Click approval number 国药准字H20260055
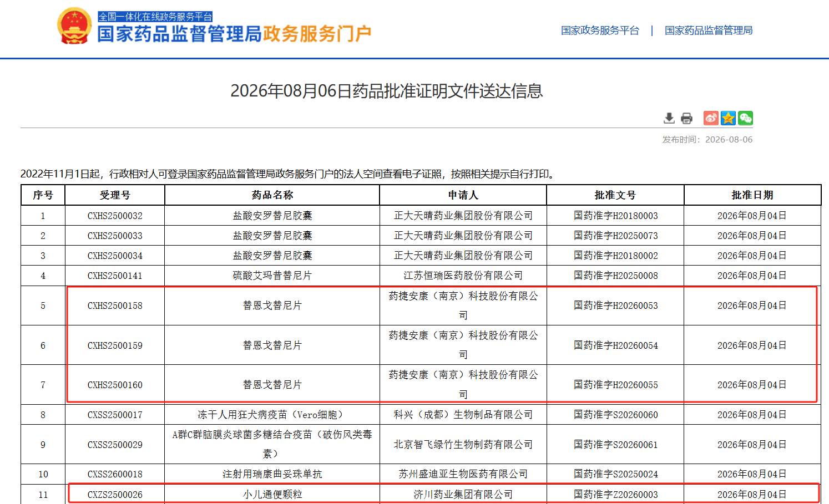This screenshot has height=504, width=829. (615, 385)
